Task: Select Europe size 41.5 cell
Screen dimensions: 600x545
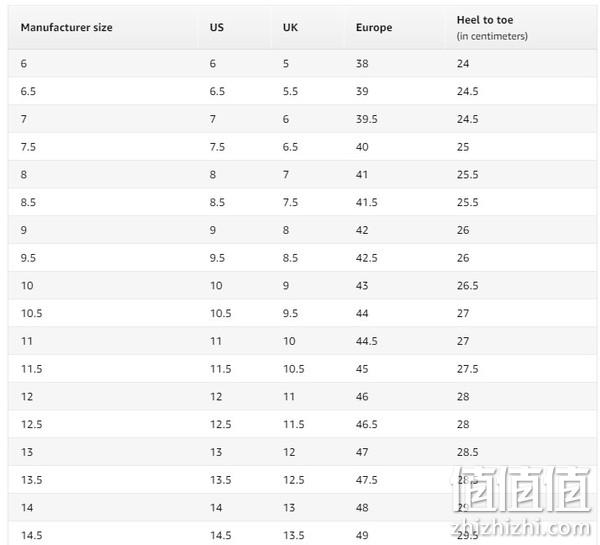Action: click(367, 202)
